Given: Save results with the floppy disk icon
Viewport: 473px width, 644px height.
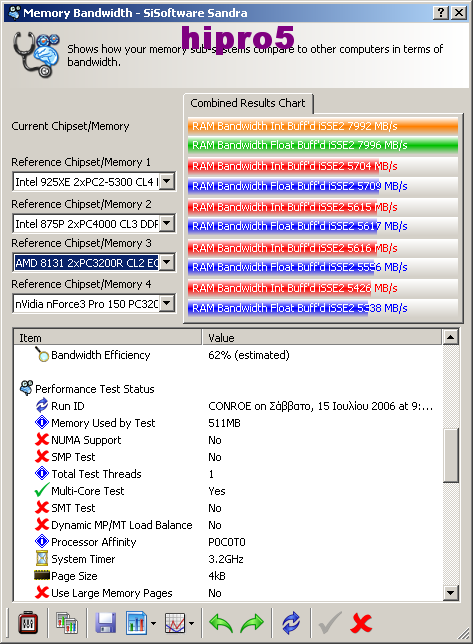Looking at the screenshot, I should 106,623.
